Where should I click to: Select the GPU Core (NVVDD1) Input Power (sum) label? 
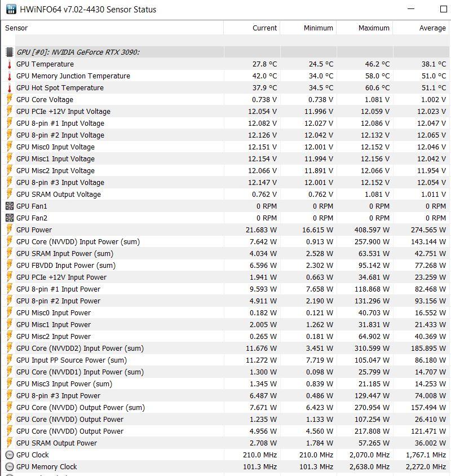pos(80,372)
